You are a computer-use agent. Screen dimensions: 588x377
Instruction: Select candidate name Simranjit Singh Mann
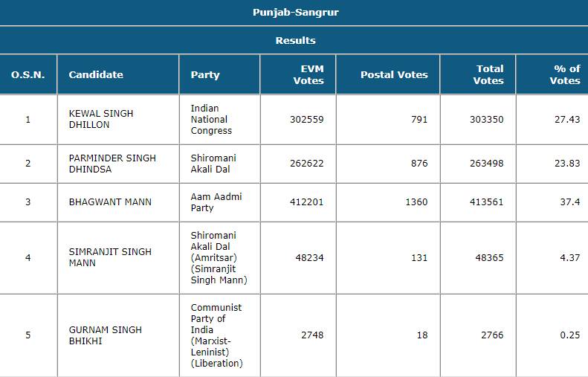[x=110, y=257]
